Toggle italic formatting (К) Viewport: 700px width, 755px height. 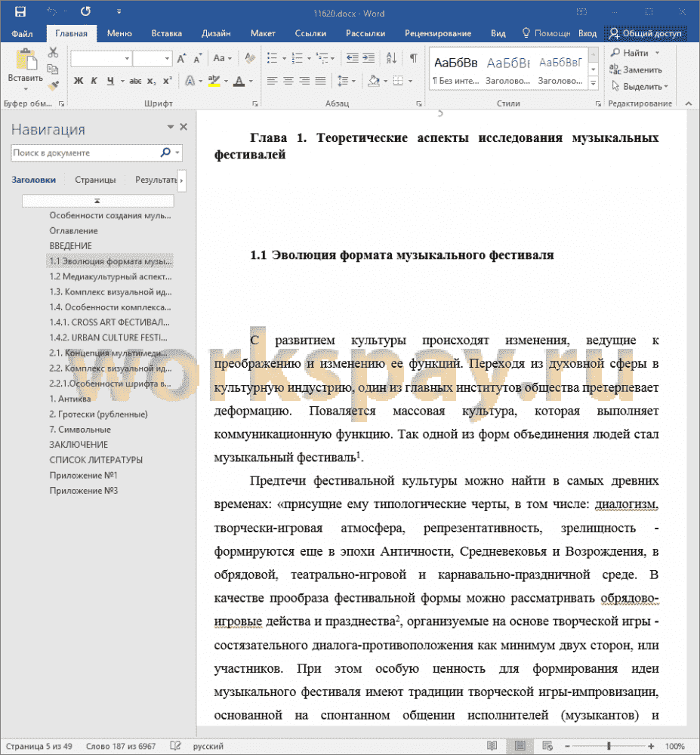click(94, 81)
